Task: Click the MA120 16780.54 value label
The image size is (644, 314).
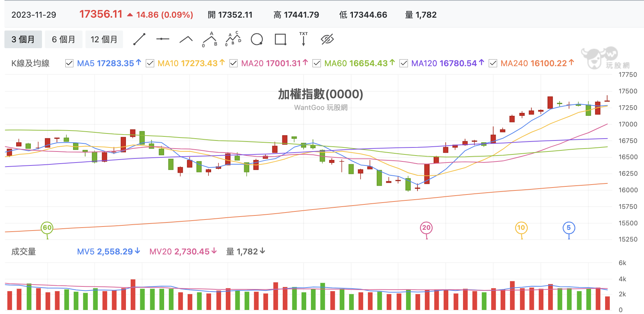Action: pos(448,63)
